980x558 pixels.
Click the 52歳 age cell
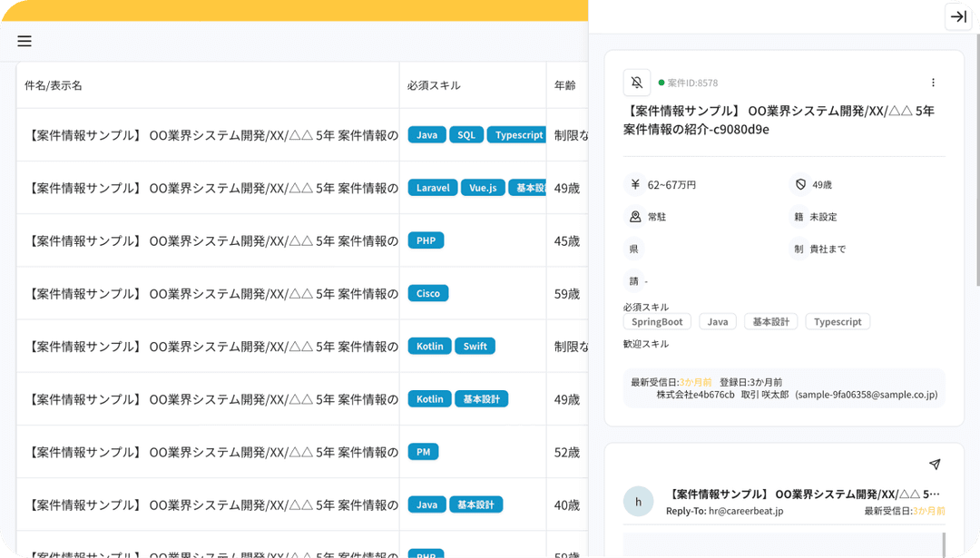(x=567, y=453)
